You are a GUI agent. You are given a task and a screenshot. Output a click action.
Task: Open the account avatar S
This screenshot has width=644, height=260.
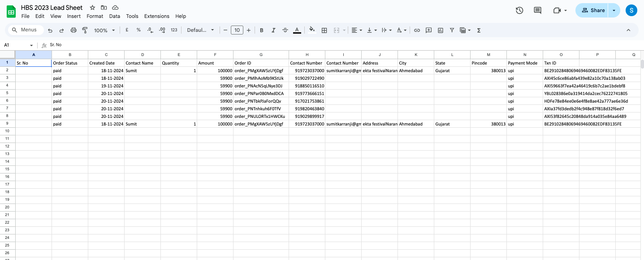pos(631,10)
